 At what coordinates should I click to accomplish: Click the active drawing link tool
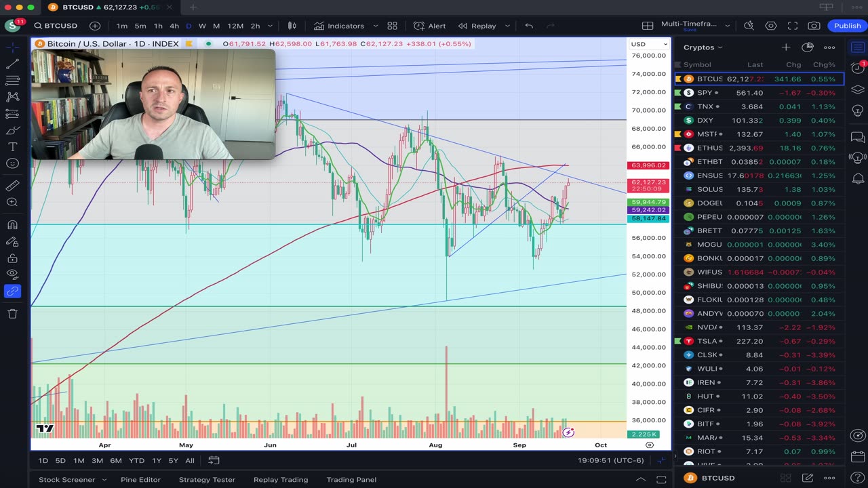(12, 291)
